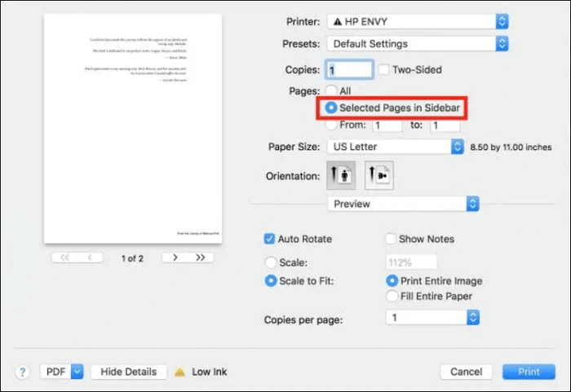571x392 pixels.
Task: Expand the Presets Default Settings dropdown
Action: tap(417, 43)
